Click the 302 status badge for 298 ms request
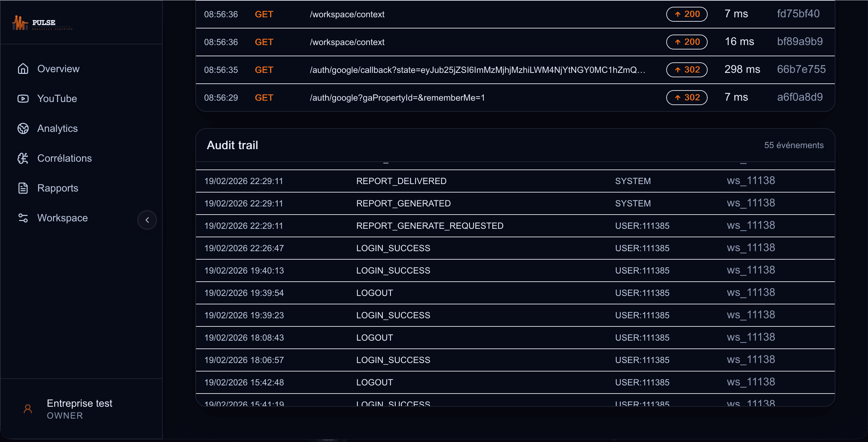Viewport: 868px width, 442px height. coord(687,70)
